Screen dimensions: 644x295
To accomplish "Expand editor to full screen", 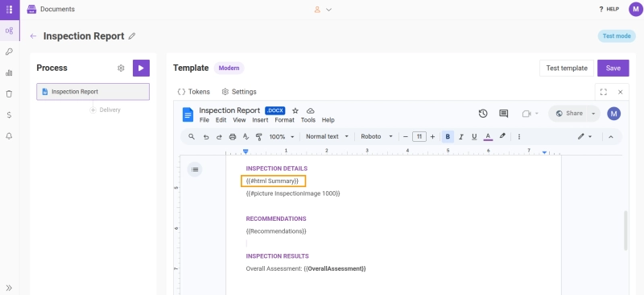I will click(603, 92).
